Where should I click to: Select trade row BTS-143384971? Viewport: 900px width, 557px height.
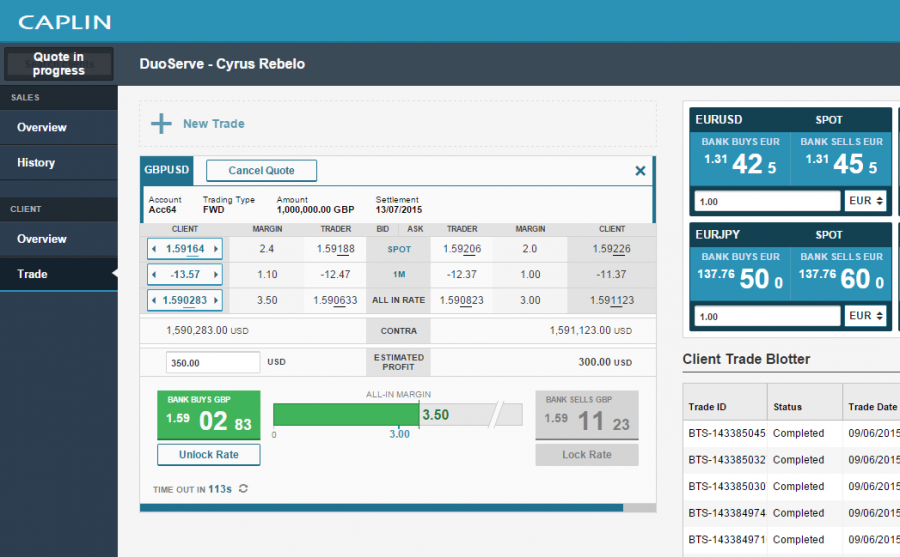pyautogui.click(x=792, y=539)
